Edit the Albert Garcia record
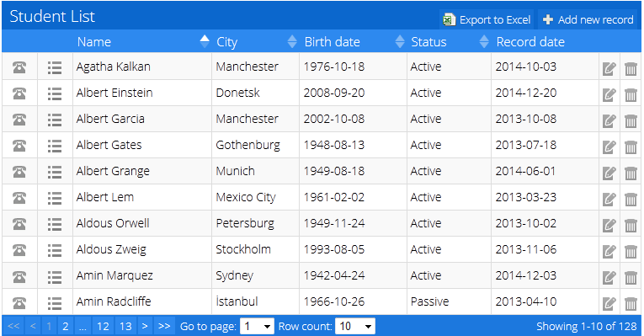Viewport: 644px width, 336px height. coord(609,120)
